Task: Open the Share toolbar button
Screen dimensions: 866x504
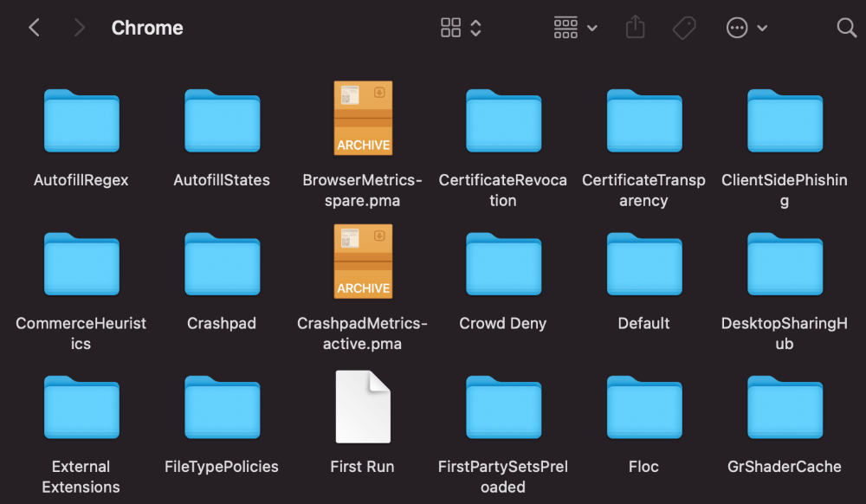Action: pyautogui.click(x=635, y=28)
